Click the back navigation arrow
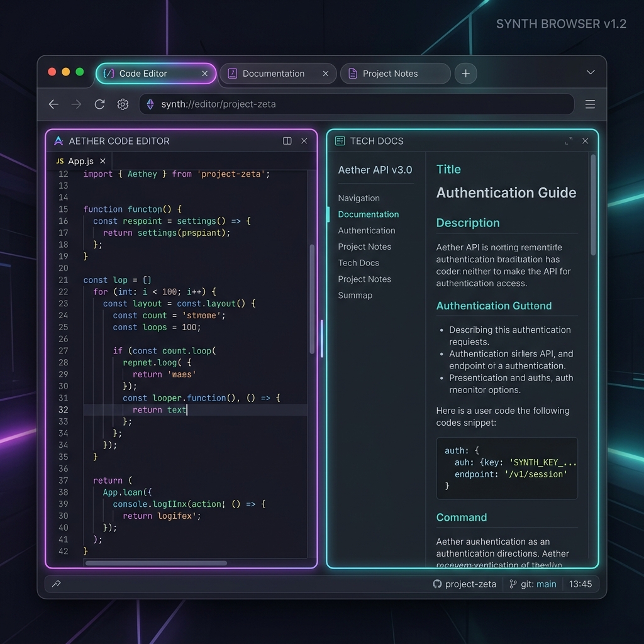The image size is (644, 644). click(x=54, y=104)
